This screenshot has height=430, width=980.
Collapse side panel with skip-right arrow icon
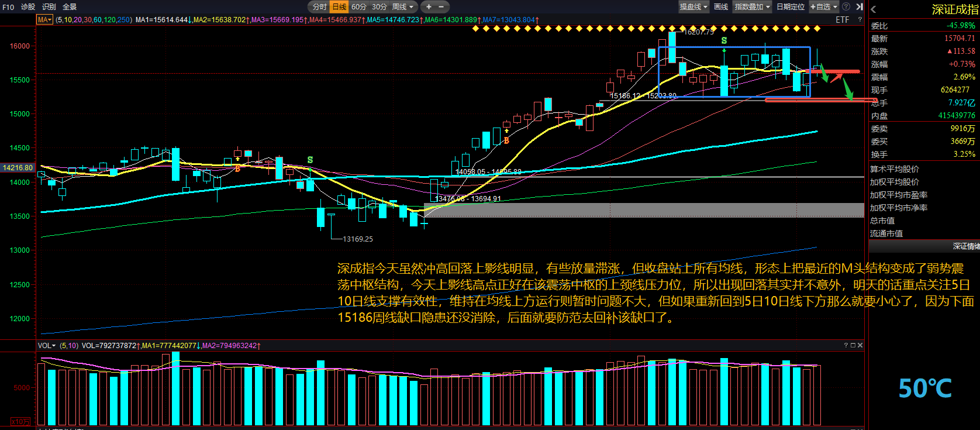click(859, 7)
